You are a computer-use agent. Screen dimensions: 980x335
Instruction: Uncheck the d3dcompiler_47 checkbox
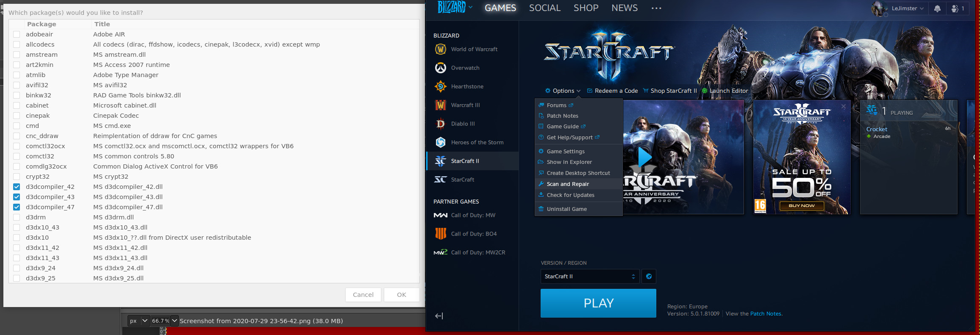[x=17, y=207]
